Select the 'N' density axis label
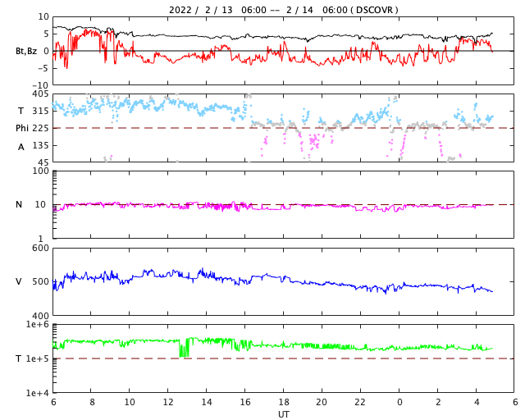The height and width of the screenshot is (420, 525). point(19,204)
